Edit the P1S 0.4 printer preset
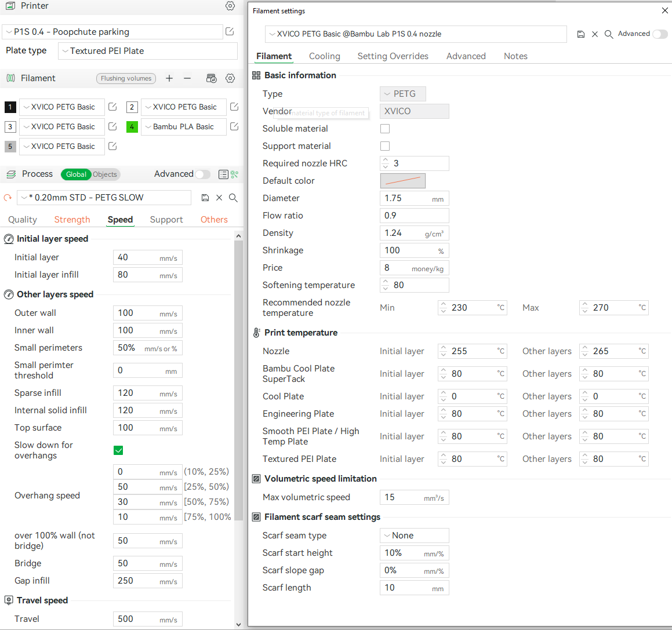Screen dimensions: 672x630 pyautogui.click(x=230, y=31)
